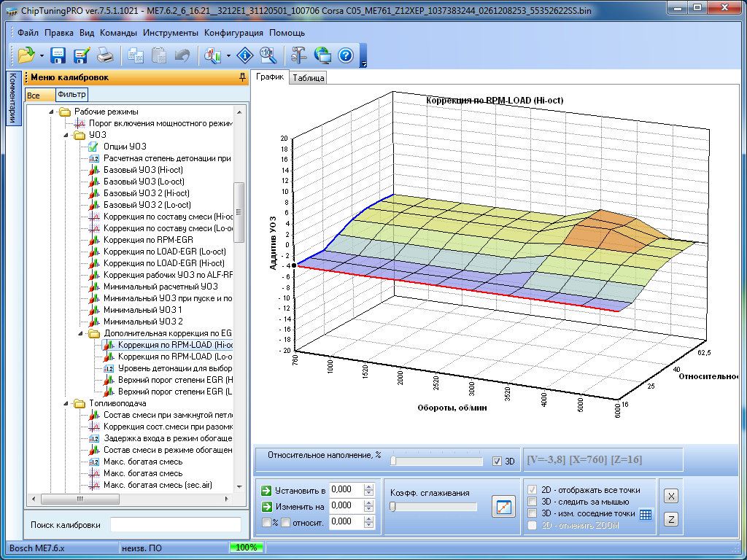Click the open file folder icon
Screen dimensions: 747x560
[x=26, y=55]
